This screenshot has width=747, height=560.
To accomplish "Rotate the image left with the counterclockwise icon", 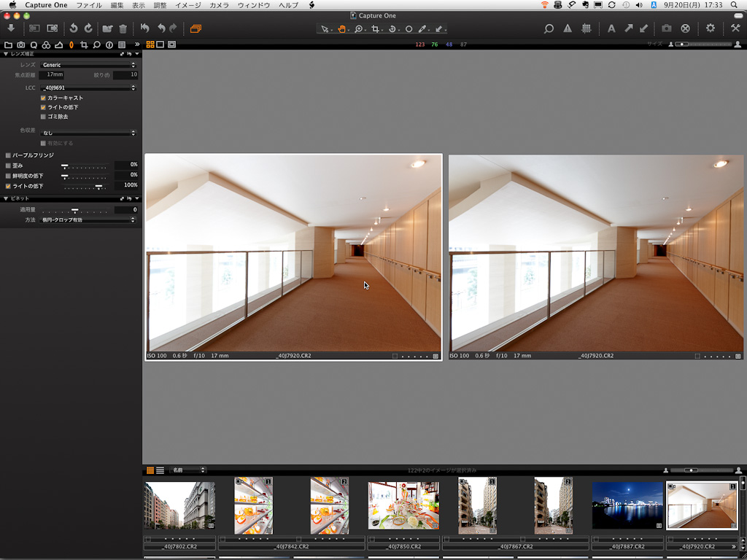I will 73,28.
